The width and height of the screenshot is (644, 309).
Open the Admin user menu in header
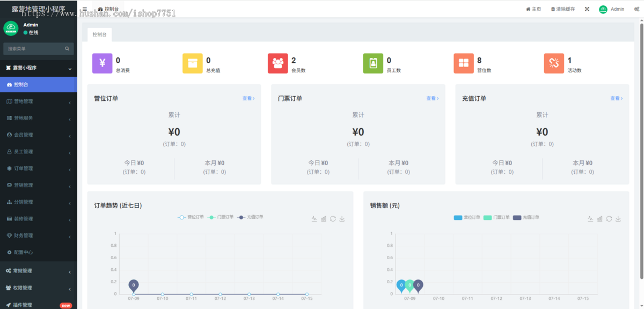[x=612, y=9]
